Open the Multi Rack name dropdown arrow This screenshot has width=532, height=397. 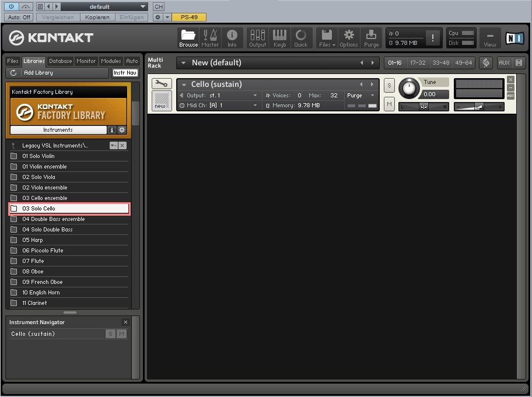tap(184, 63)
